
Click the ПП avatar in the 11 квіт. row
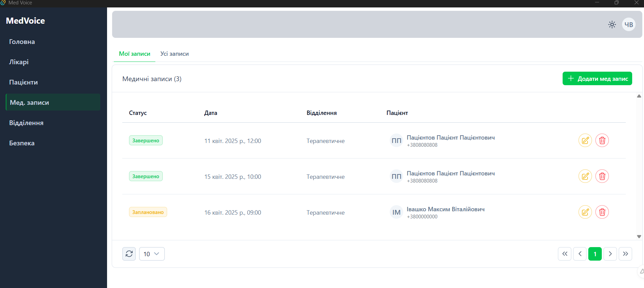[396, 140]
